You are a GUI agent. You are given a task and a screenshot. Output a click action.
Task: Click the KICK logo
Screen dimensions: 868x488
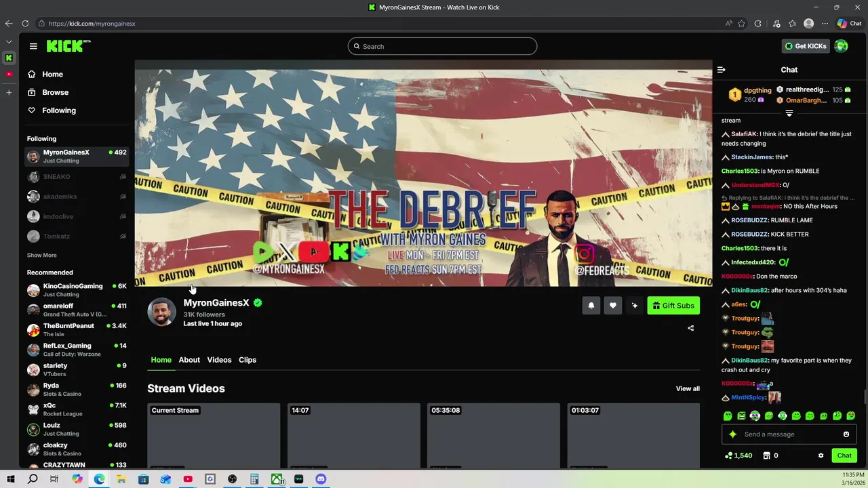click(68, 46)
